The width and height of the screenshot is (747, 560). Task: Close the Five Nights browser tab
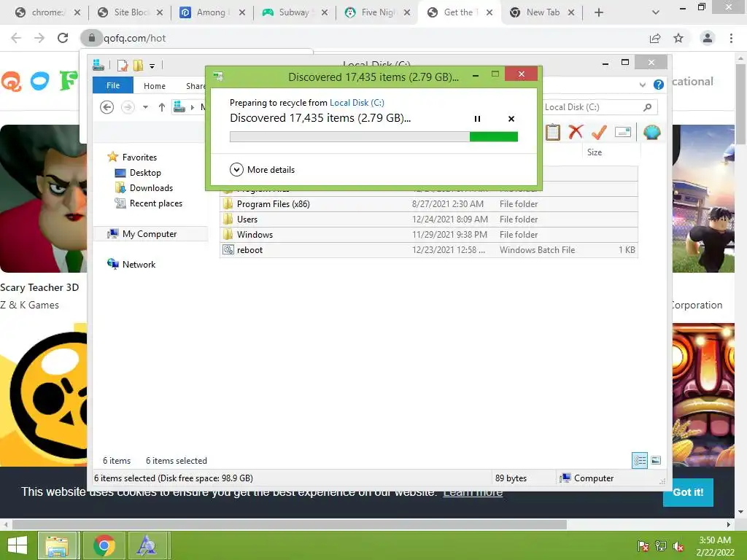[x=407, y=12]
